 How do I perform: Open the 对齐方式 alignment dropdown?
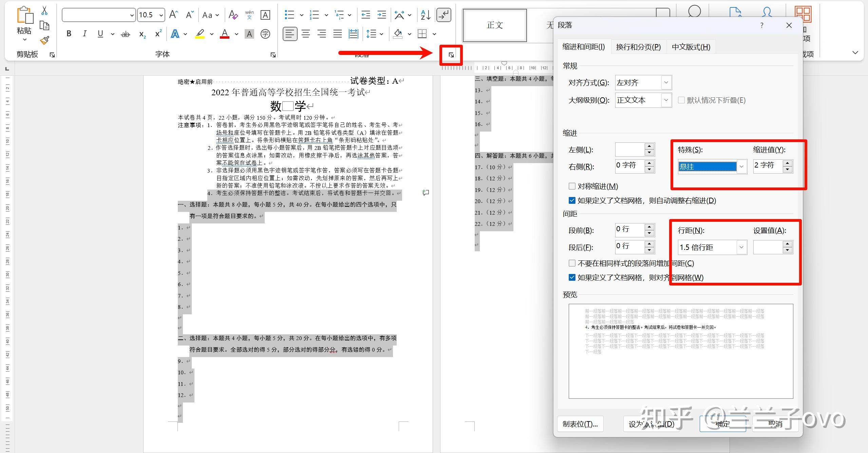pyautogui.click(x=666, y=82)
